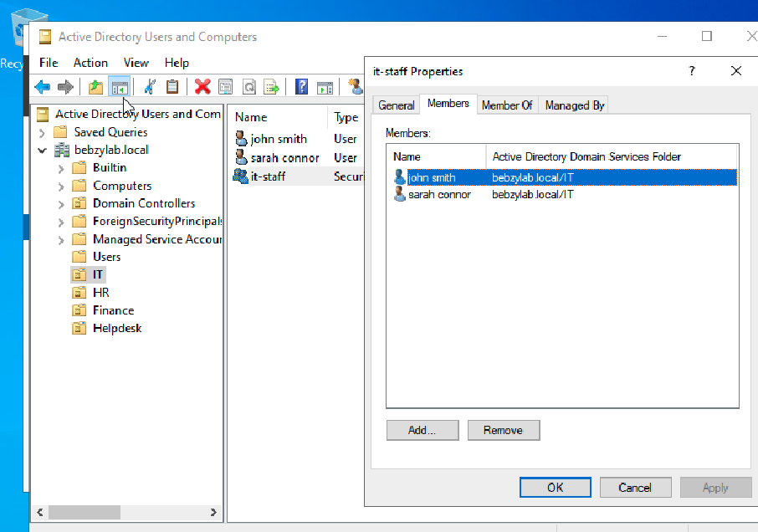This screenshot has height=532, width=758.
Task: Click the Create new user toolbar icon
Action: (356, 87)
